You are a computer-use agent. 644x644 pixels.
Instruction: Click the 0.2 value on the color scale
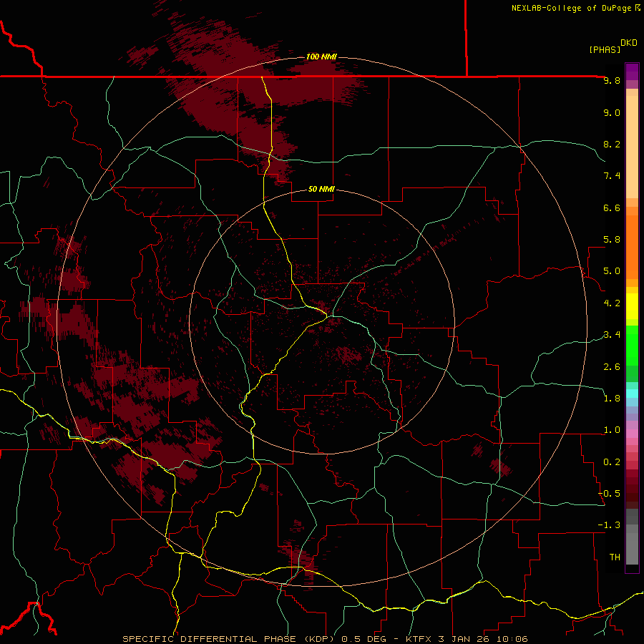pos(612,462)
